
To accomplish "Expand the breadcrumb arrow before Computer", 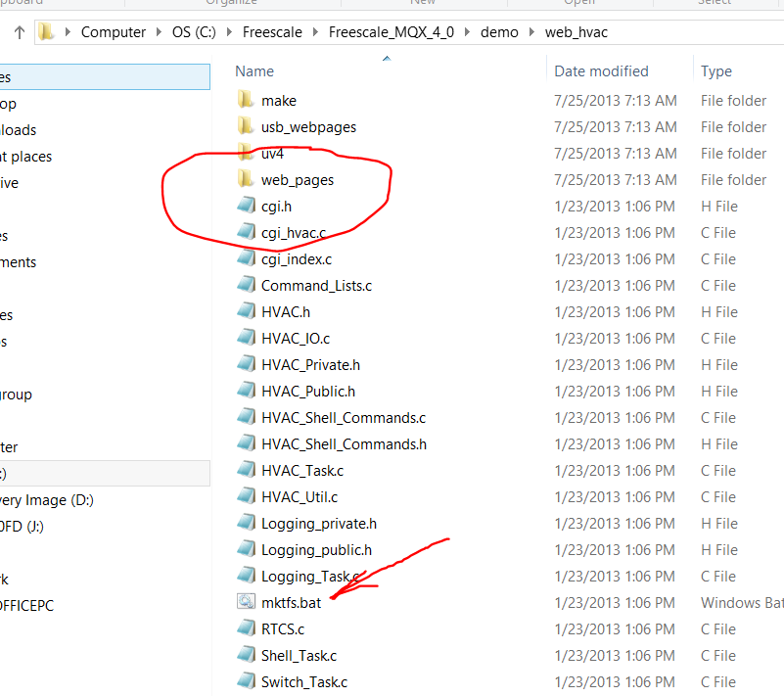I will click(x=68, y=32).
